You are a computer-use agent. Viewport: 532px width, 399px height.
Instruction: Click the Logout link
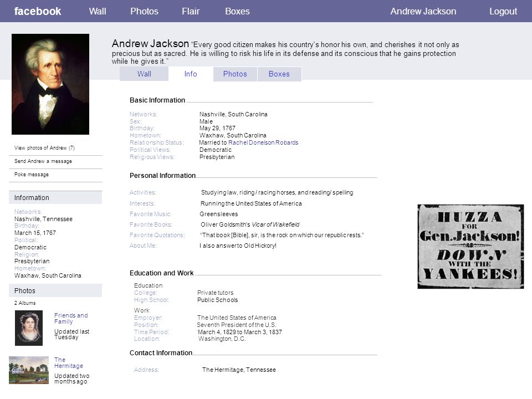pos(503,11)
